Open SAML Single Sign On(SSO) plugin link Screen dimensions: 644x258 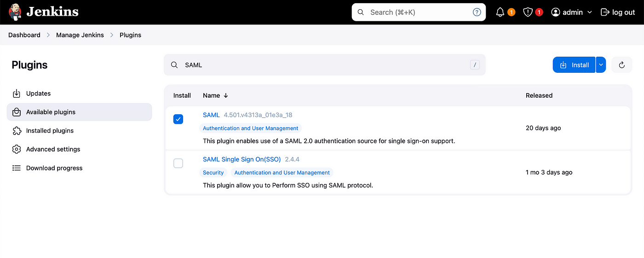pos(242,159)
